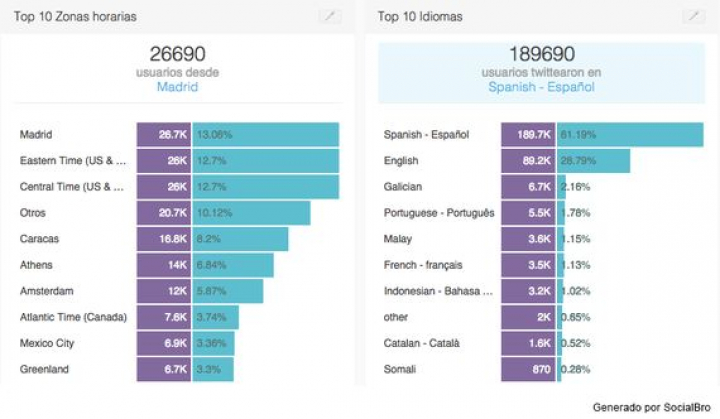Screen dimensions: 720x419
Task: Select the Eastern Time bar row
Action: 237,160
